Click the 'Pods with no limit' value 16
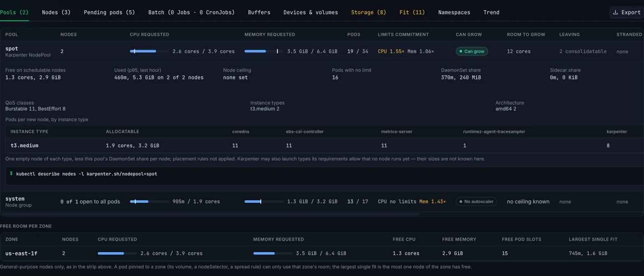 335,77
